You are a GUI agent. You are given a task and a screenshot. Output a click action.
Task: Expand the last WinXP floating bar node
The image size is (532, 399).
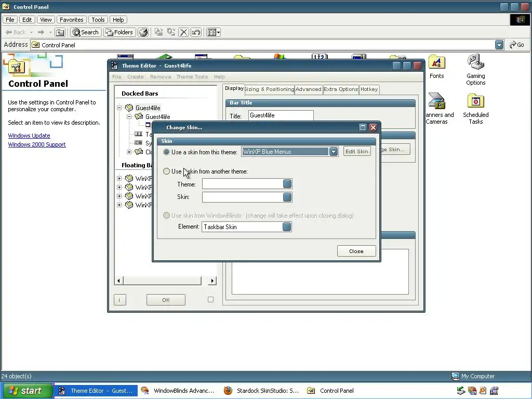119,205
